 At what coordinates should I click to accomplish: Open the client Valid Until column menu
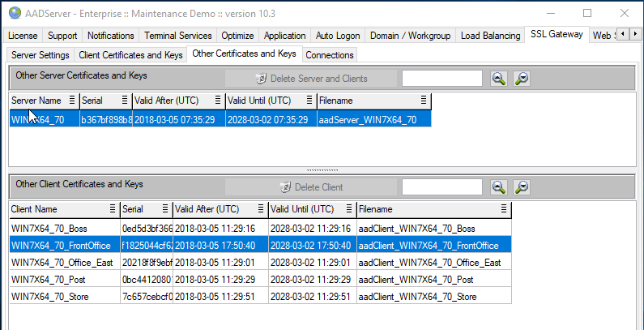point(348,209)
